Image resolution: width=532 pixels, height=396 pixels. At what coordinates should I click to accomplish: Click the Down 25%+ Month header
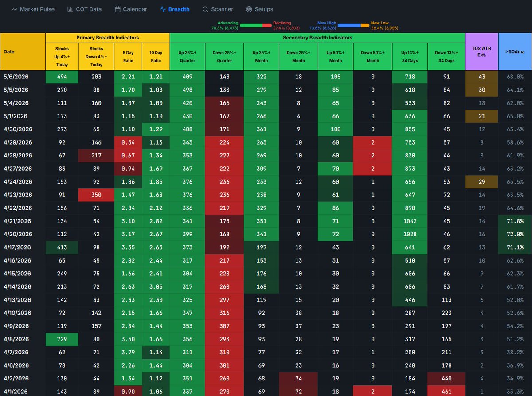point(298,56)
